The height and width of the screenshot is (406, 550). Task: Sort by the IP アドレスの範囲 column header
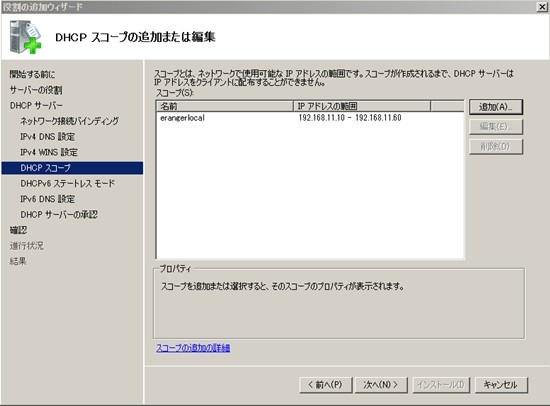[x=362, y=106]
